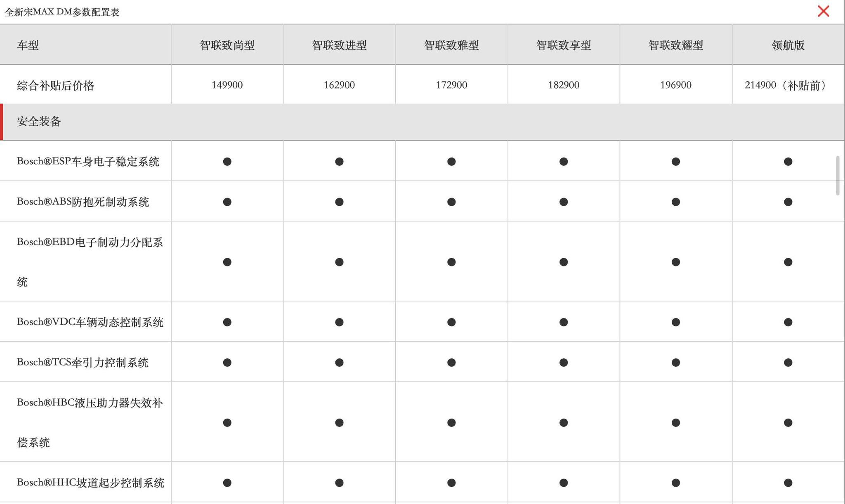This screenshot has width=845, height=504.
Task: Click the Bosch®HBC液压助力器失效补偿系统 row label
Action: click(x=90, y=422)
